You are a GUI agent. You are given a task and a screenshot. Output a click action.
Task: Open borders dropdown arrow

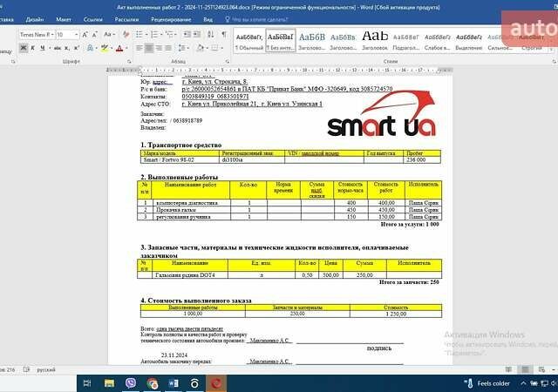(x=221, y=48)
